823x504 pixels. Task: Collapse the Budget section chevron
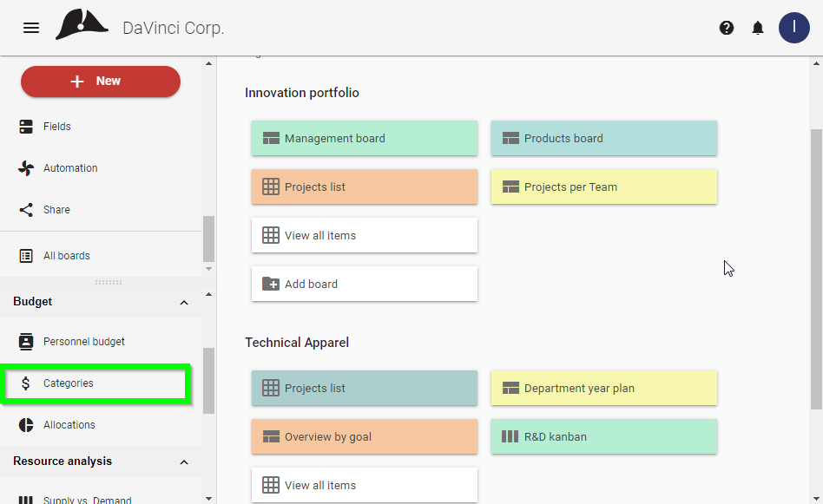(x=184, y=303)
